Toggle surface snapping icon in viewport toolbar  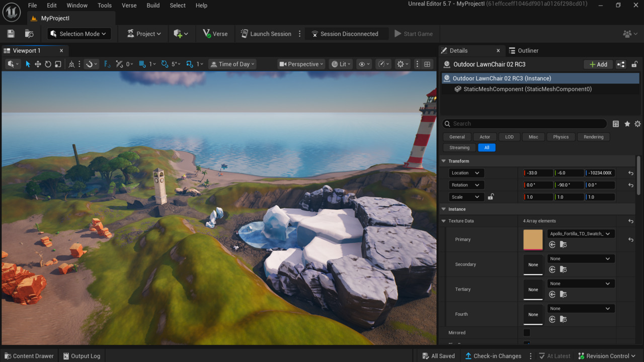(91, 64)
